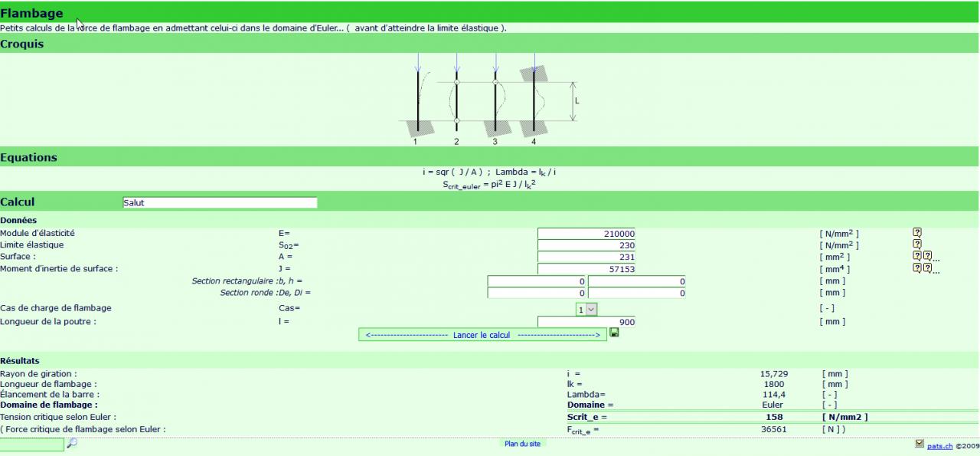
Task: Click the Fcrit_e result value 36561
Action: tap(773, 429)
